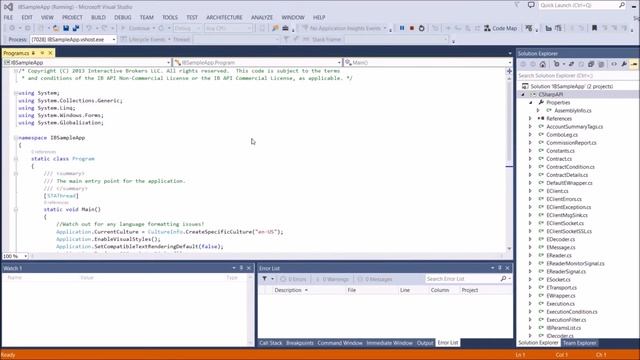The image size is (640, 360).
Task: Open the IBSampleApp.Program type dropdown
Action: coord(339,62)
